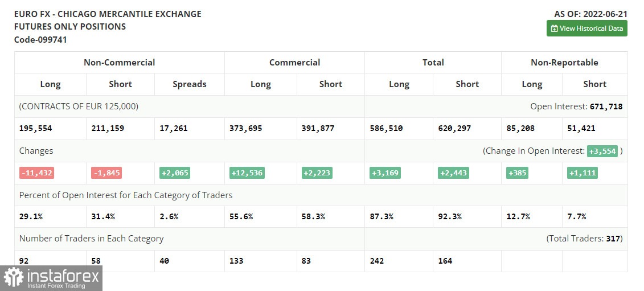Screen dimensions: 644x291
Task: Click the +1,111 non-reportable short badge
Action: tap(583, 173)
